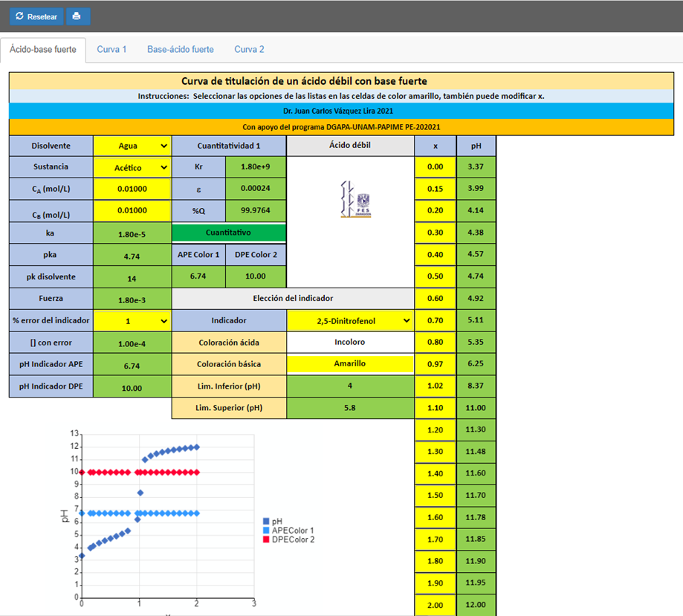This screenshot has height=616, width=683.
Task: Open the Sustancia dropdown showing Acético
Action: coord(132,168)
